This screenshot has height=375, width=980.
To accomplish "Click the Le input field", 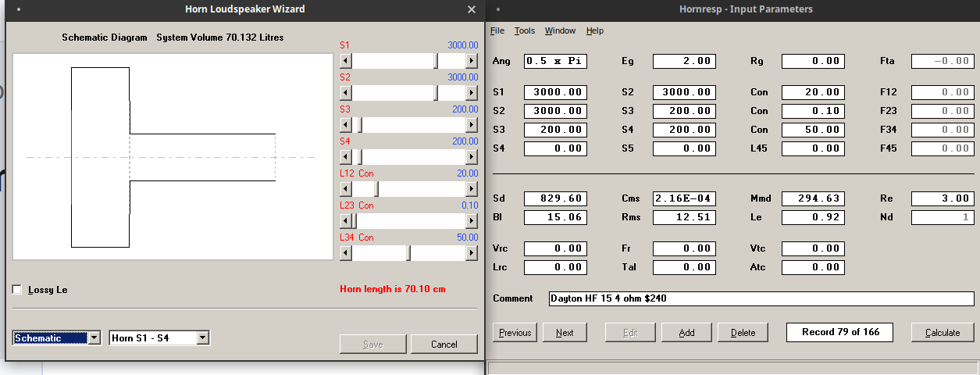I will tap(813, 217).
